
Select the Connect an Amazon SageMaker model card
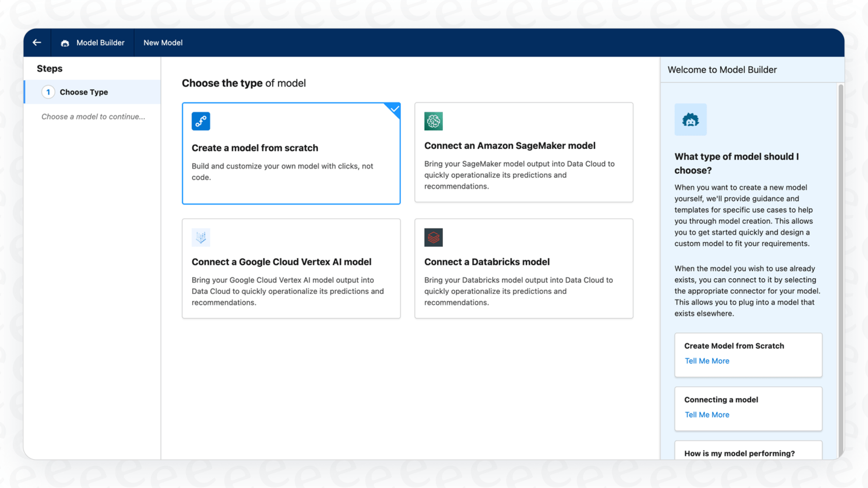[523, 152]
